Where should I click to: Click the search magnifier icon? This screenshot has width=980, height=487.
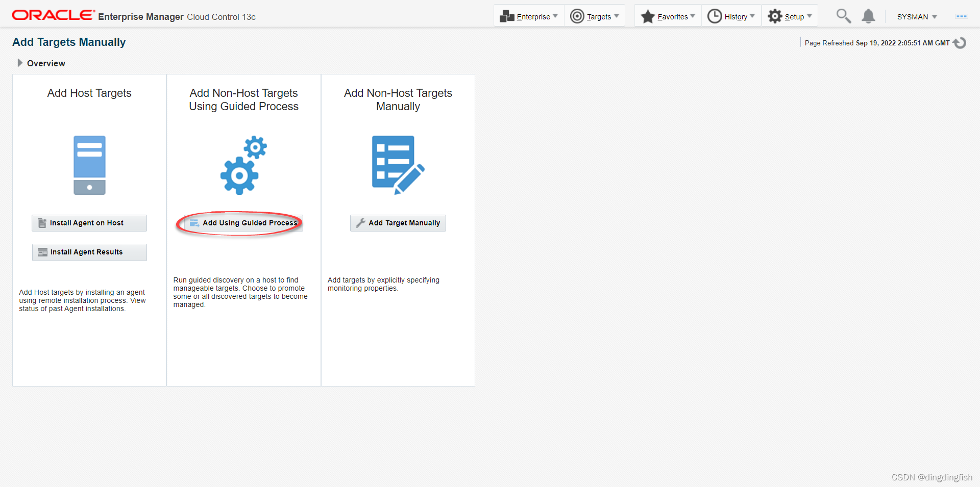click(x=843, y=16)
